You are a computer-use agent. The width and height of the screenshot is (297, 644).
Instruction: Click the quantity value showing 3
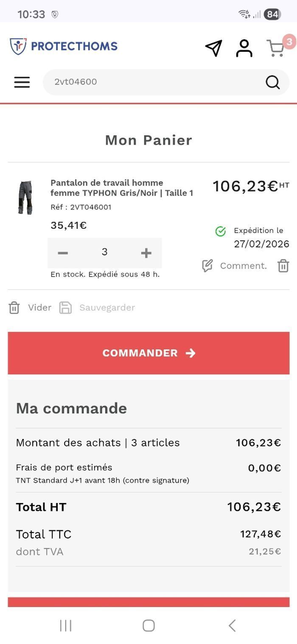104,253
